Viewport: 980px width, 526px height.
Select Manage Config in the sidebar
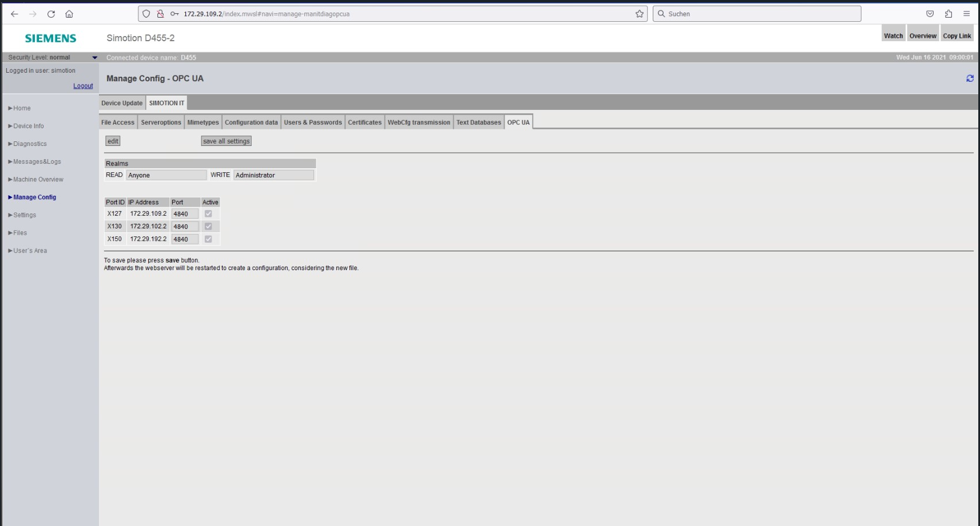click(x=32, y=197)
